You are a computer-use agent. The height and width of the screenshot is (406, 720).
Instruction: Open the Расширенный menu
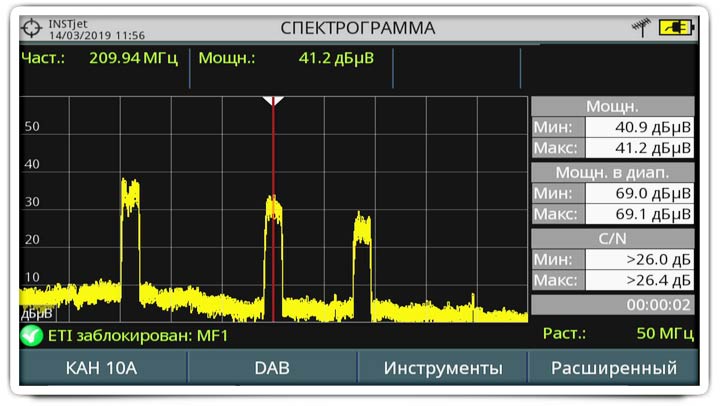pyautogui.click(x=613, y=368)
